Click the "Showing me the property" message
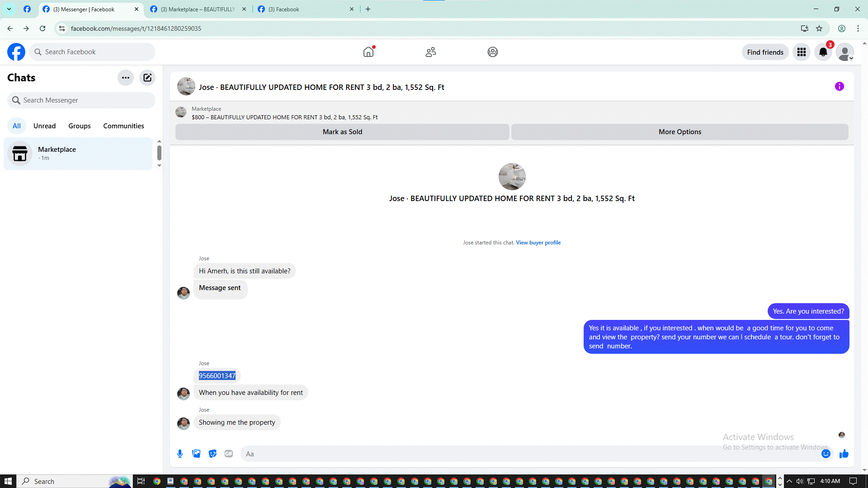This screenshot has height=488, width=868. 237,422
